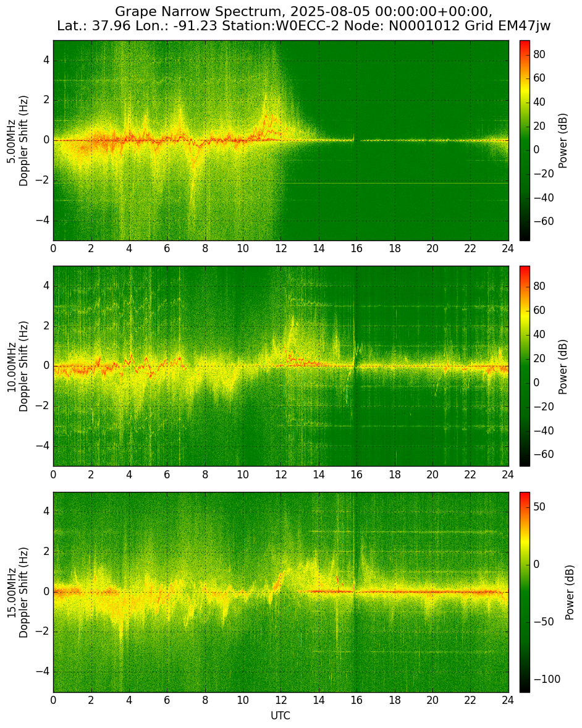Click the 10.00MHz Doppler Shift axis label
The height and width of the screenshot is (728, 582).
coord(17,366)
